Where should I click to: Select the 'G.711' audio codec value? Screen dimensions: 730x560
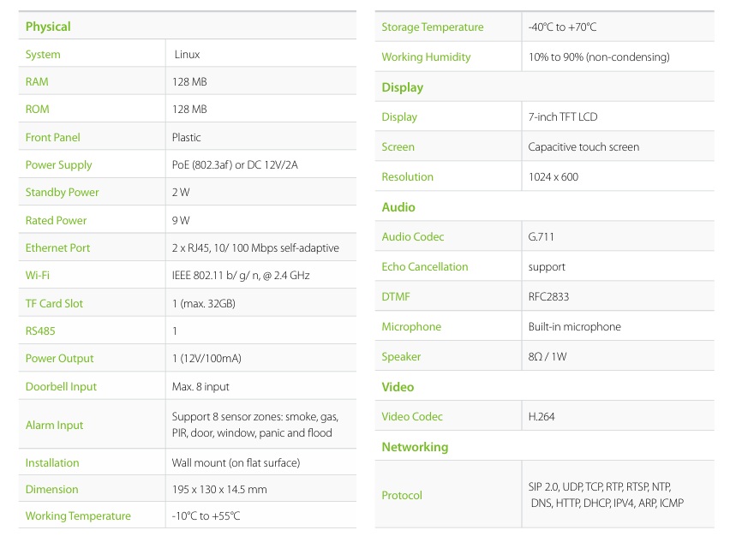coord(542,237)
